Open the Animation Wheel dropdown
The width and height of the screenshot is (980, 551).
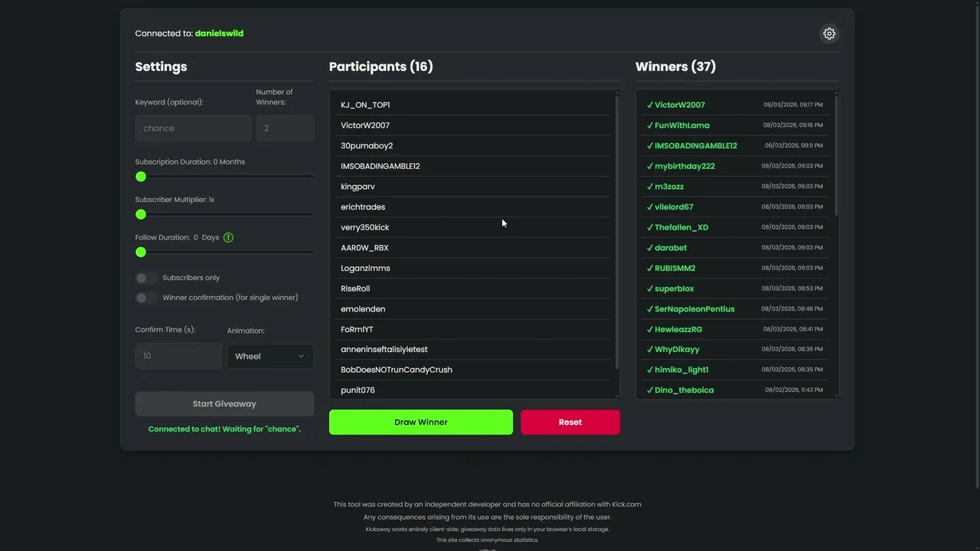(270, 356)
